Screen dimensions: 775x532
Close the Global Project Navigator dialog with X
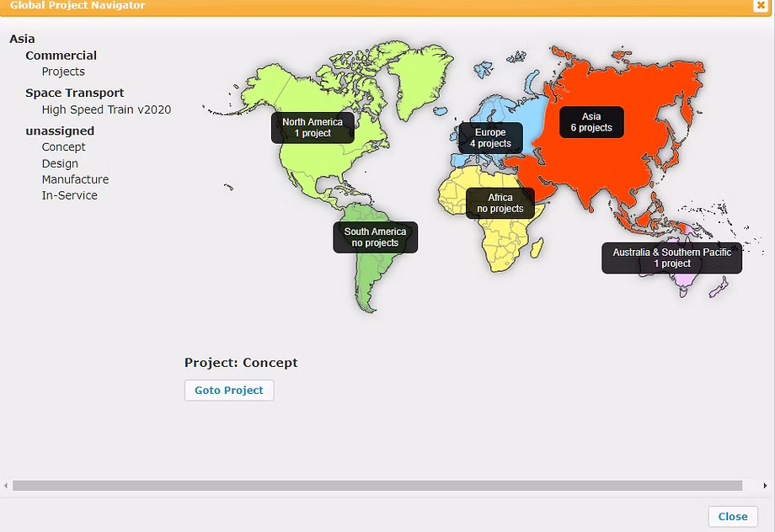(x=761, y=5)
